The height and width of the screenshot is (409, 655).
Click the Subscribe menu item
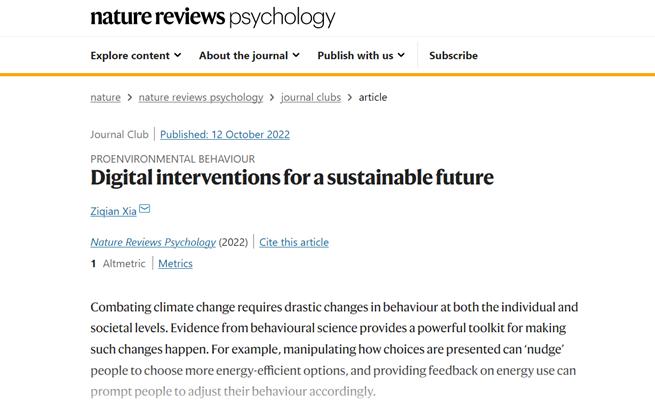[x=453, y=56]
